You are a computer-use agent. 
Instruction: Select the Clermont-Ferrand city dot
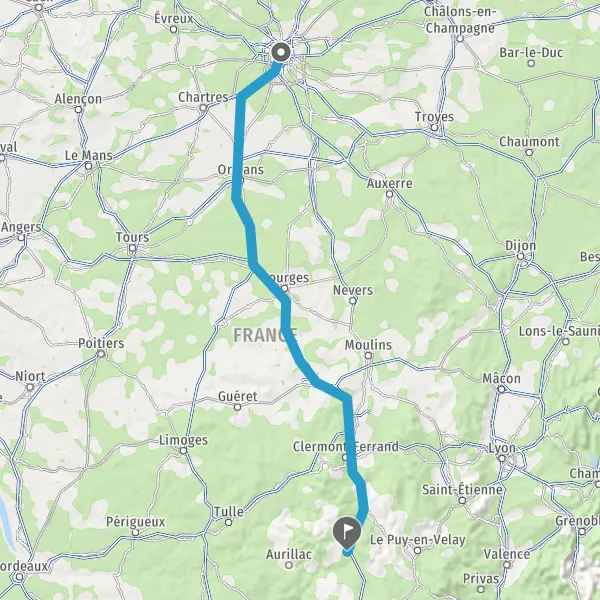point(344,457)
